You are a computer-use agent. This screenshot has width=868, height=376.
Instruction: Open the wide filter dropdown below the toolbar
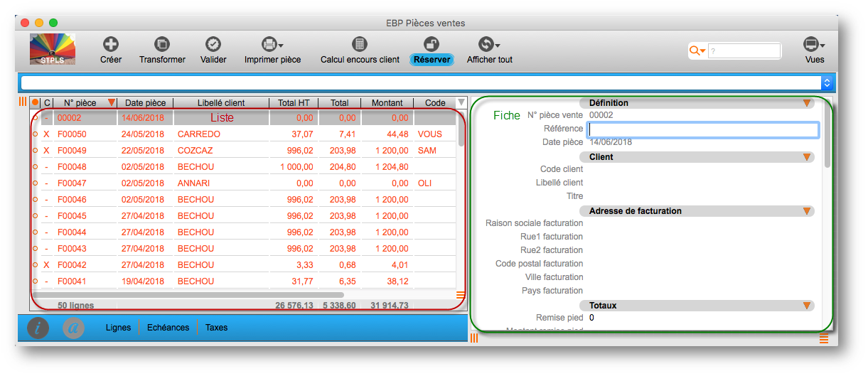coord(826,82)
